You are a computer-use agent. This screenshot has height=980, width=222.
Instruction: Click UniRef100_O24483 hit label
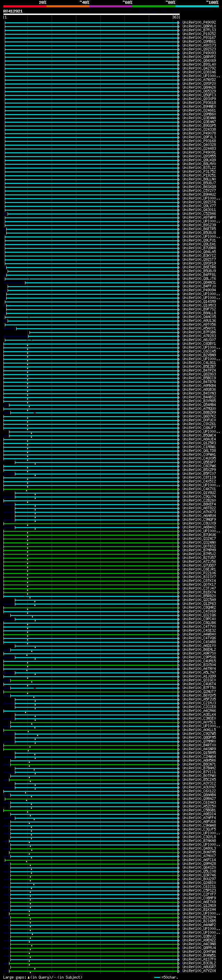(x=199, y=149)
